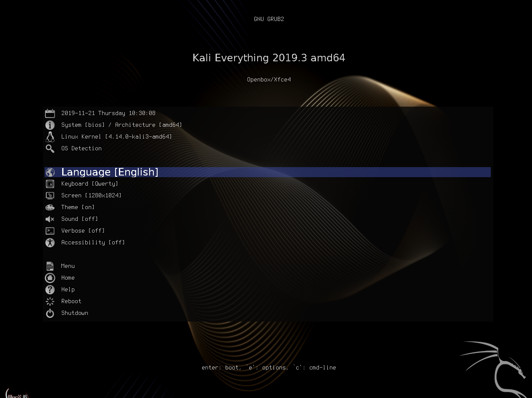Viewport: 532px width, 398px height.
Task: Click the power icon beside Shutdown
Action: (x=50, y=313)
